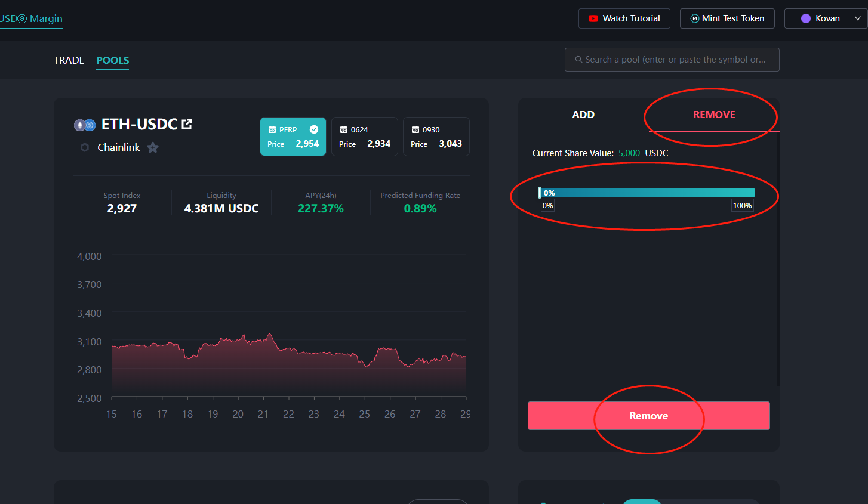Open the ETH-USDC external link icon

point(187,124)
